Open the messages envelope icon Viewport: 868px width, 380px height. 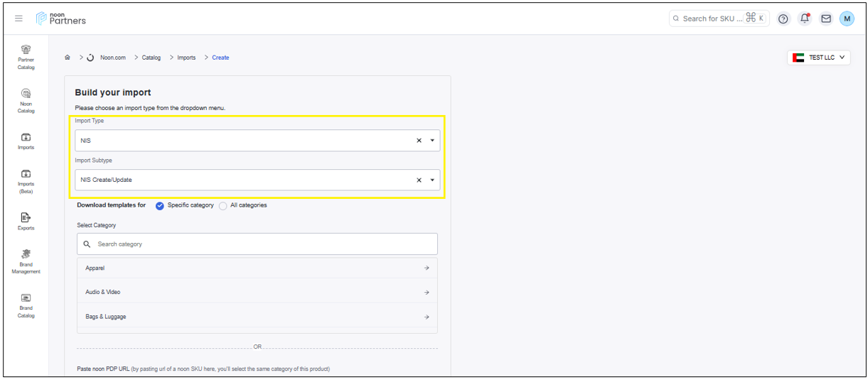point(826,19)
